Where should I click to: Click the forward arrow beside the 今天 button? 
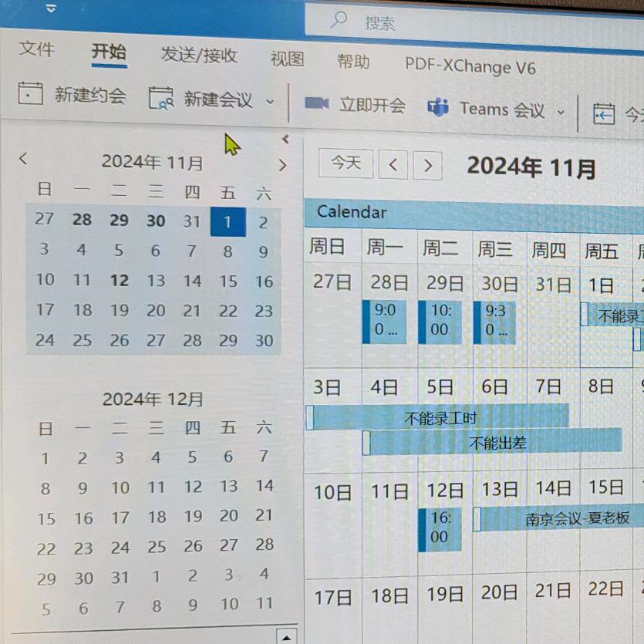tap(428, 164)
